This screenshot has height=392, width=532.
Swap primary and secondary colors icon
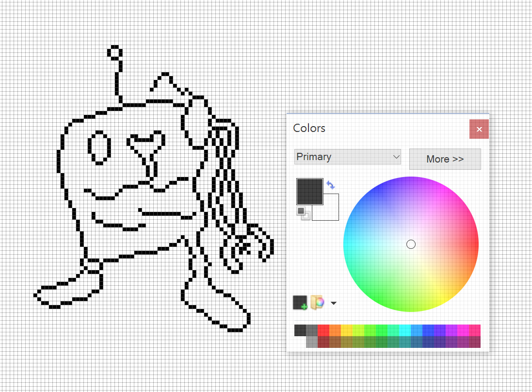[x=330, y=185]
